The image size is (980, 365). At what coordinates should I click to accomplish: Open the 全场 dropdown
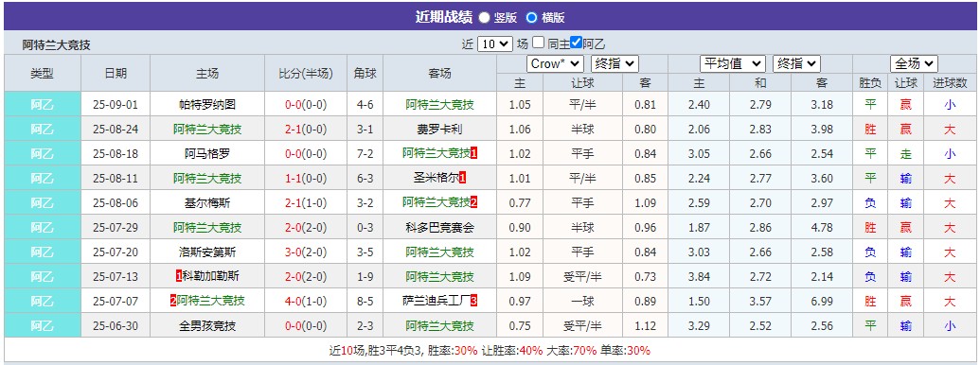click(x=915, y=63)
